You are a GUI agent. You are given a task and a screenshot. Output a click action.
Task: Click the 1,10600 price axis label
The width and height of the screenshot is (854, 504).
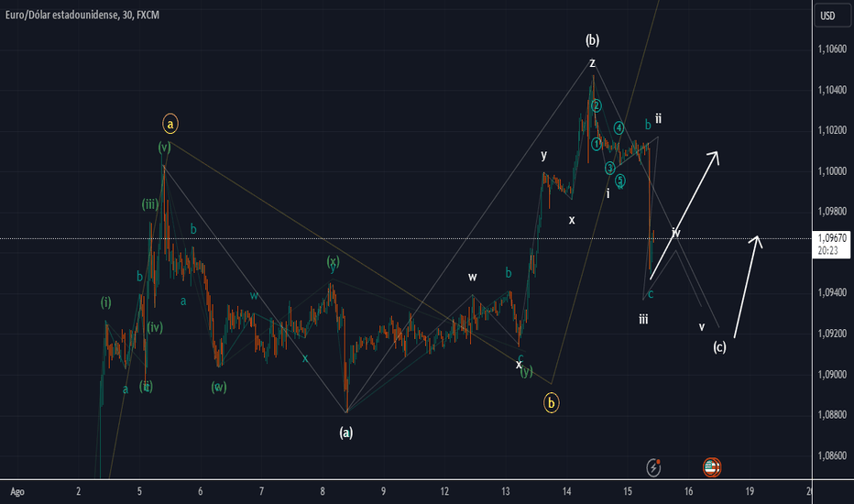tap(832, 49)
